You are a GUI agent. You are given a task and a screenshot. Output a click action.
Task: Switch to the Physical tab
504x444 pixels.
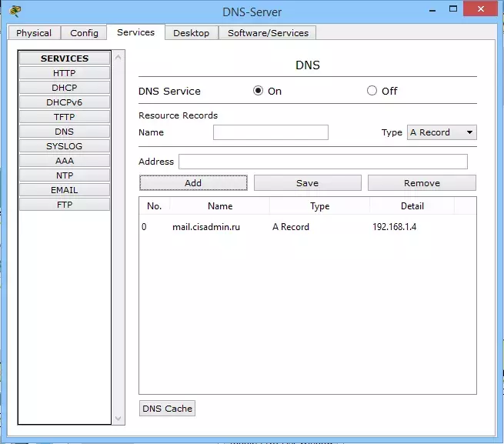(x=34, y=33)
